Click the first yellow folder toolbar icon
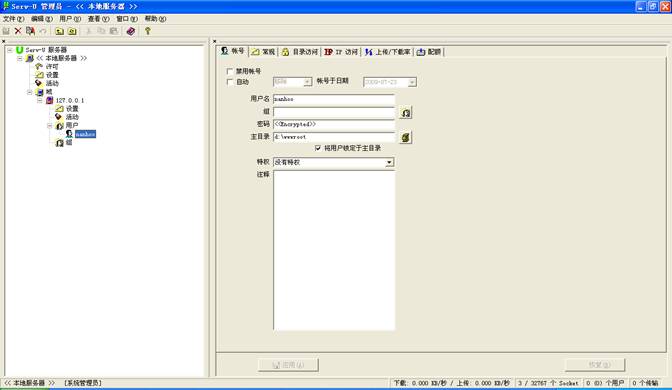Viewport: 672px width, 390px height. (x=60, y=31)
